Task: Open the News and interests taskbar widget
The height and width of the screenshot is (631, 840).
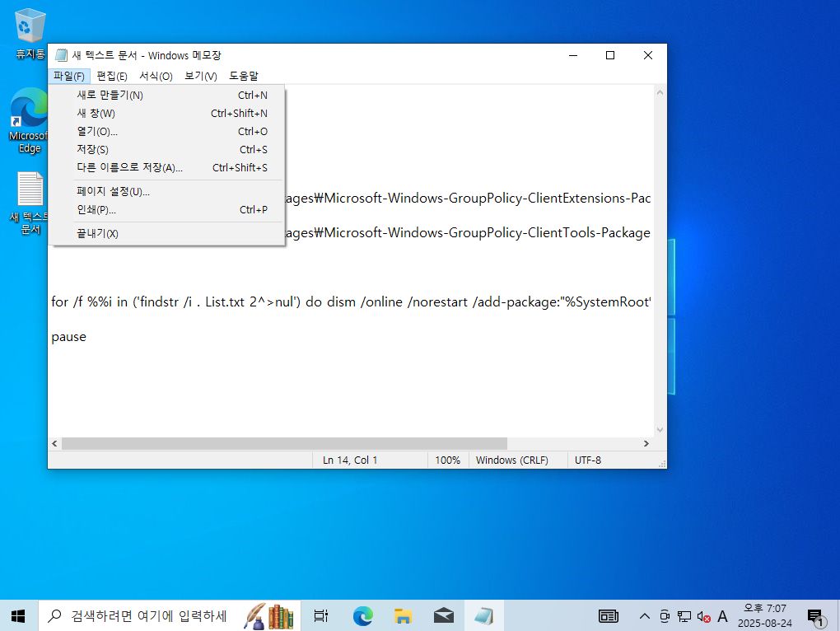Action: click(x=609, y=616)
